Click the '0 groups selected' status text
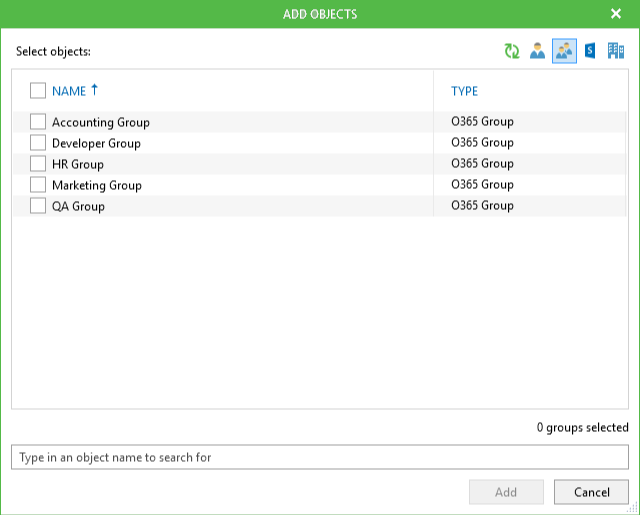 [x=582, y=428]
